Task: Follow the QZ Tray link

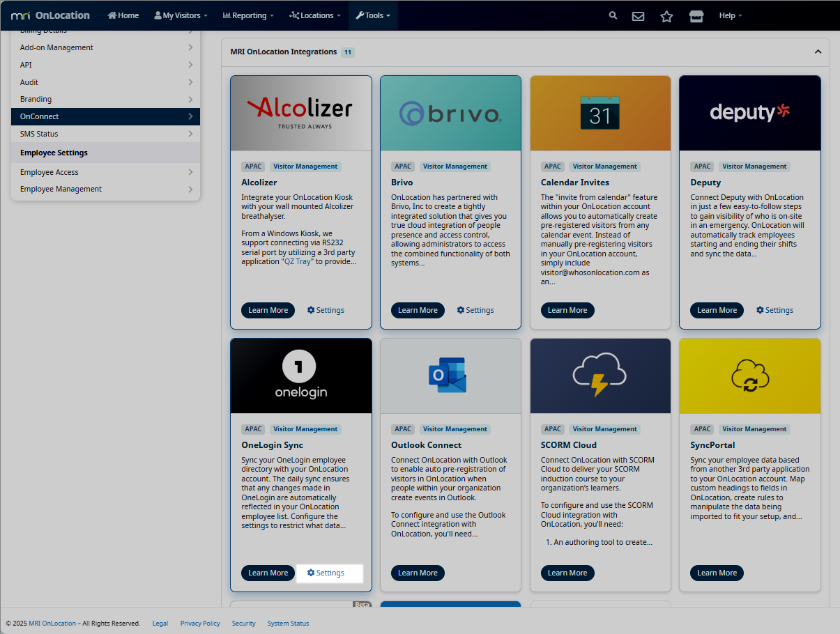Action: click(x=298, y=261)
